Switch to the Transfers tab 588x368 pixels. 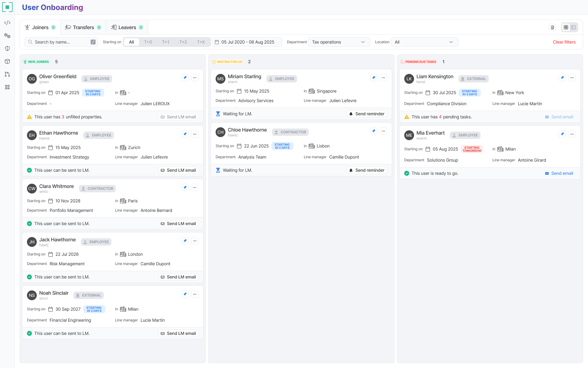[x=83, y=27]
